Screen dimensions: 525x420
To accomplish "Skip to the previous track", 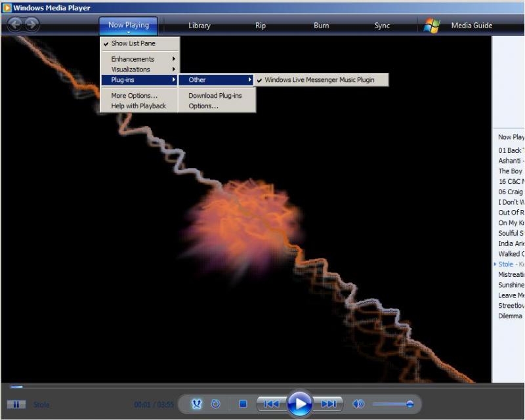I will pos(271,404).
